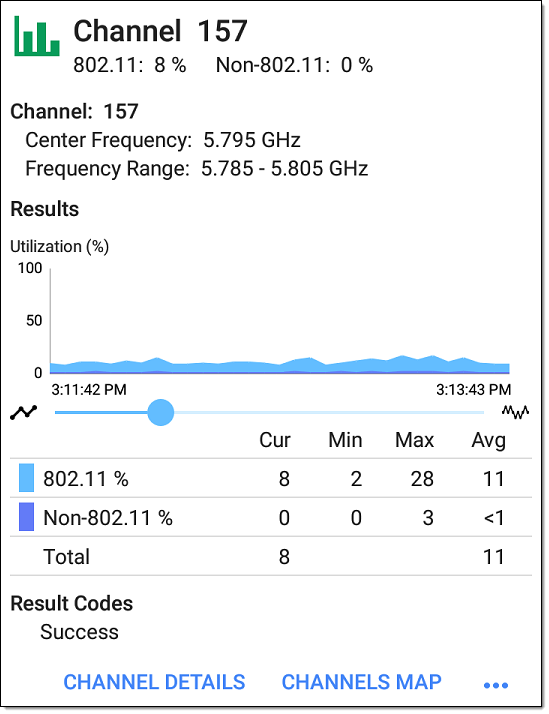Open CHANNEL DETAILS
Image resolution: width=549 pixels, height=714 pixels.
click(154, 682)
